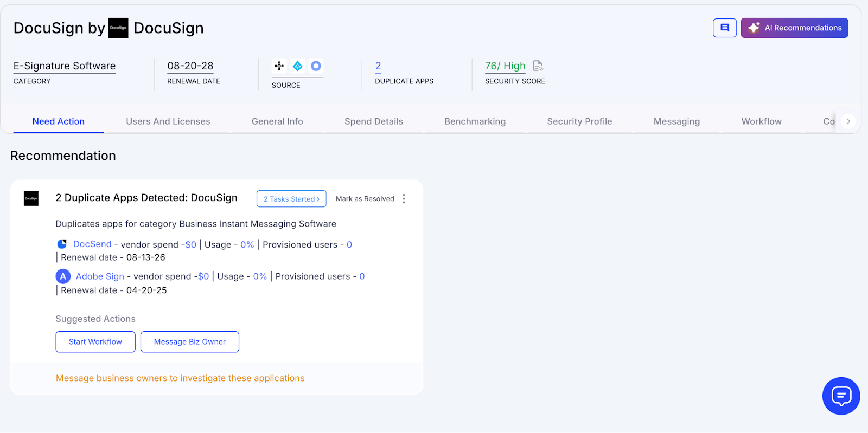The width and height of the screenshot is (868, 433).
Task: Open the security score report icon
Action: 538,66
